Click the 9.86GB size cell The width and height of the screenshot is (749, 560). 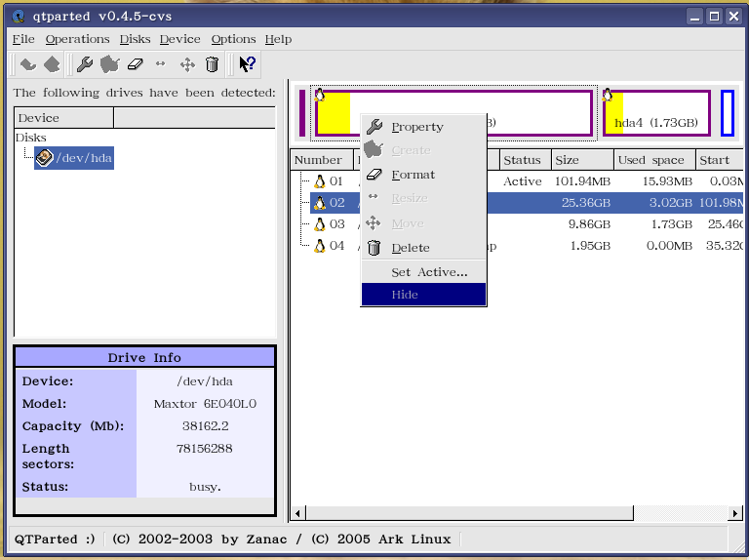tap(589, 224)
